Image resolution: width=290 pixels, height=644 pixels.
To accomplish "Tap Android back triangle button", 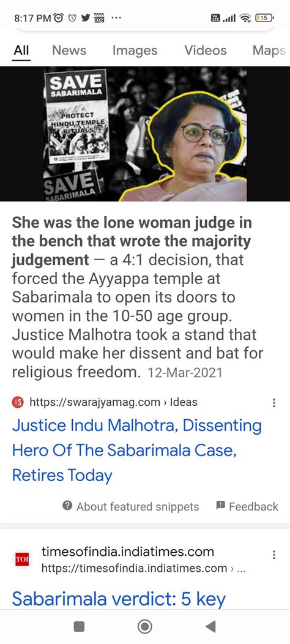I will click(x=210, y=626).
